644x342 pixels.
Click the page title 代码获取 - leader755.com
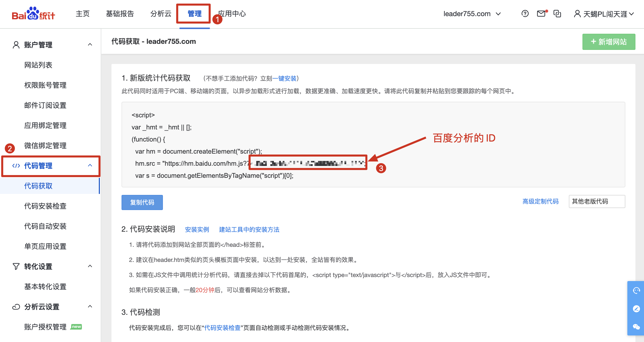pos(154,41)
